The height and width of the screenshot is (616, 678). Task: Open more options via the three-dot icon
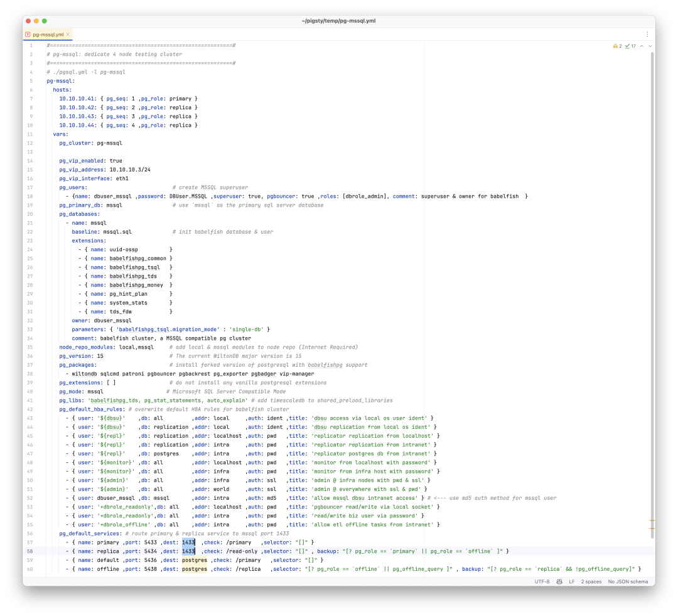[x=648, y=33]
